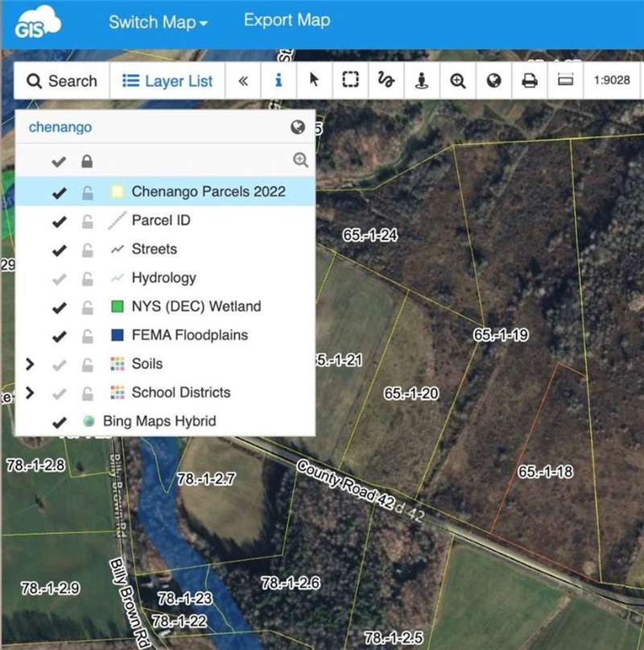Click the Search button

click(62, 81)
